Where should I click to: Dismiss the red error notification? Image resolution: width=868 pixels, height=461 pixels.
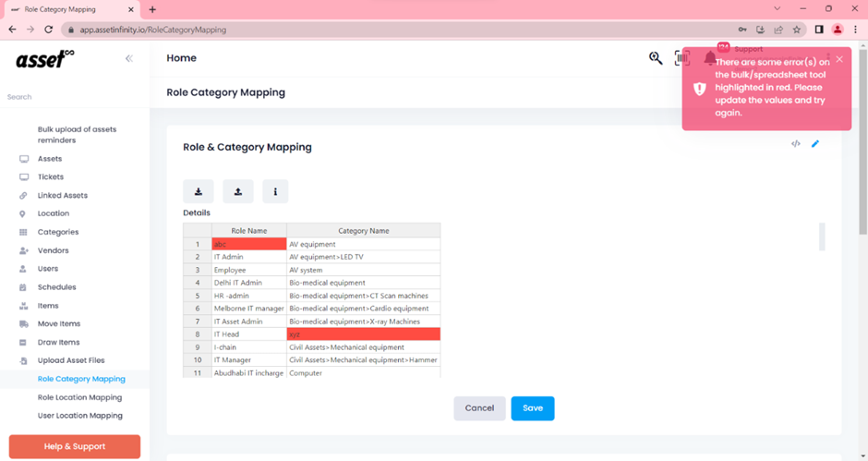point(839,59)
